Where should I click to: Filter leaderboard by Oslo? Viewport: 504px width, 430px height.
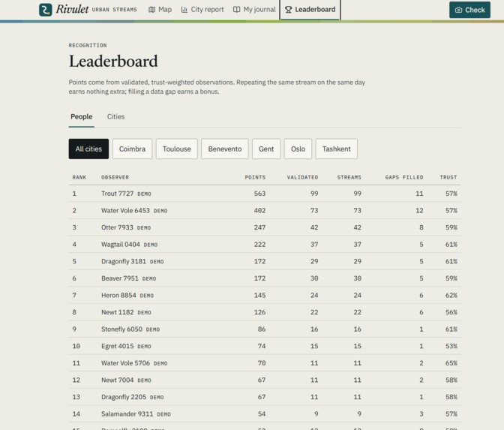pos(298,149)
